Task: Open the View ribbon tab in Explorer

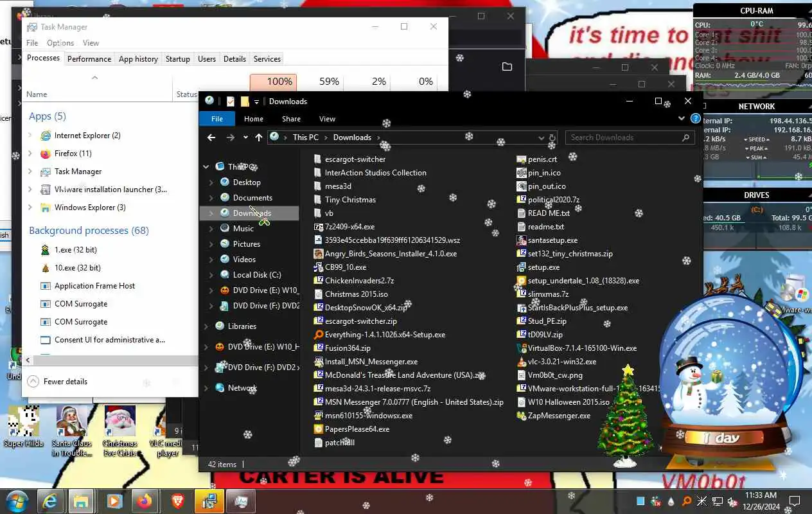Action: (327, 119)
